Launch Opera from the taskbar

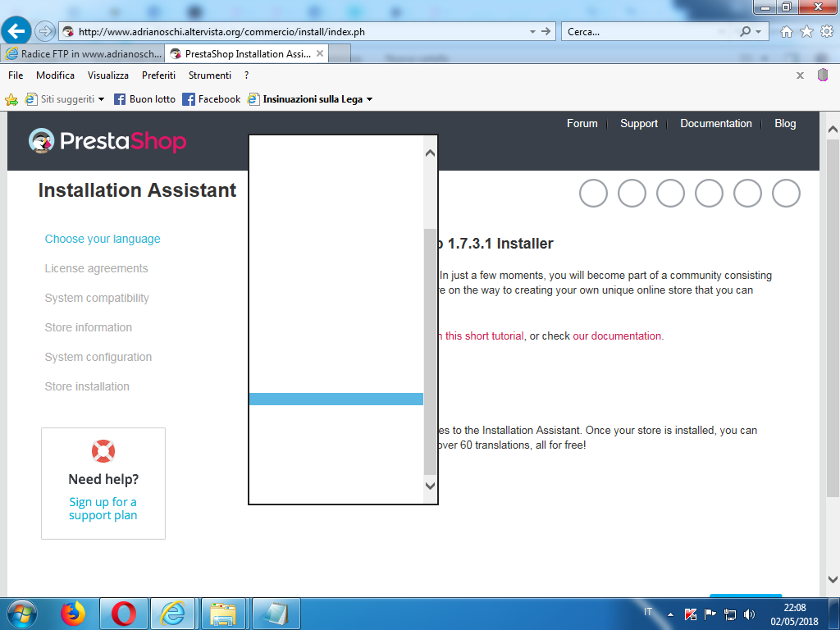coord(123,614)
